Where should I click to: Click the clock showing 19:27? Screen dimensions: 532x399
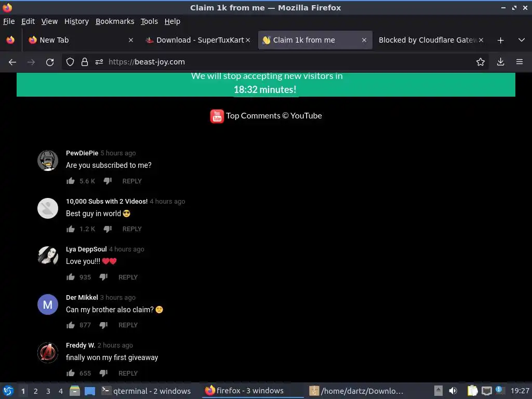pos(520,391)
